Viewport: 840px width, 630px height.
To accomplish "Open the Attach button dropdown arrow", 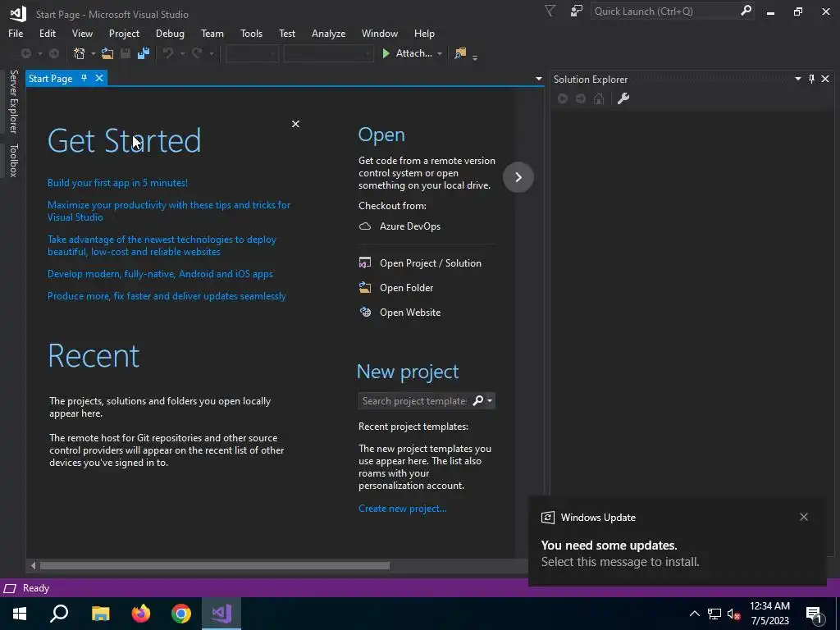I will 440,53.
